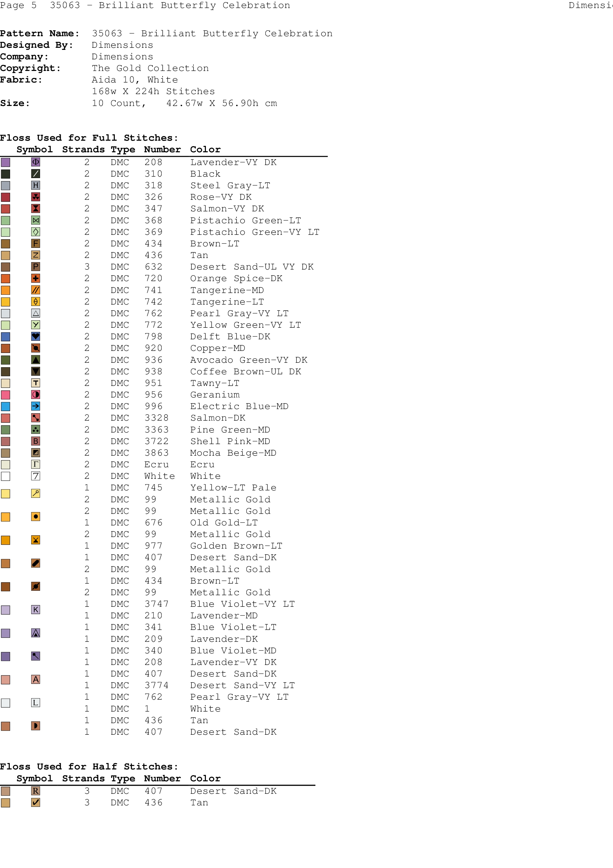613x868 pixels.
Task: Click the Phi symbol icon for DMC 208
Action: click(x=36, y=162)
